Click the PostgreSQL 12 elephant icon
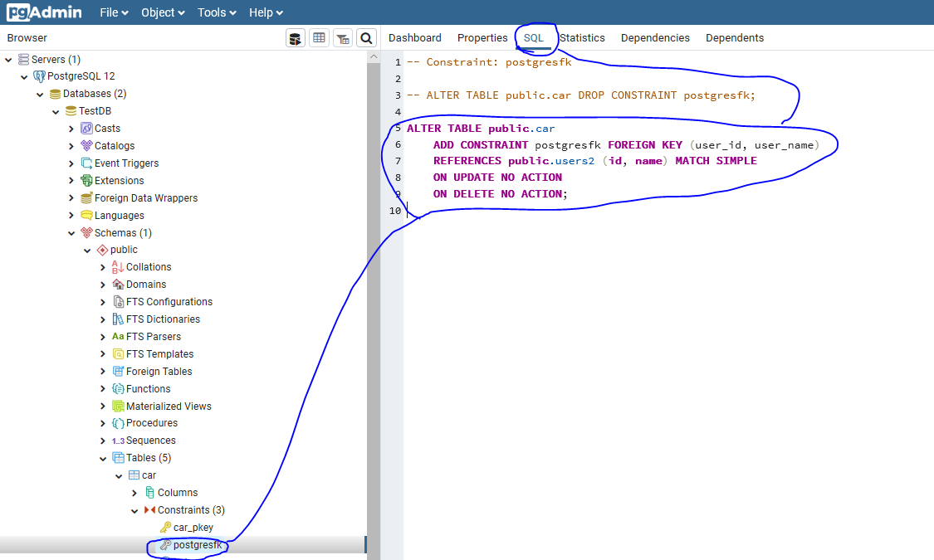 (x=39, y=76)
